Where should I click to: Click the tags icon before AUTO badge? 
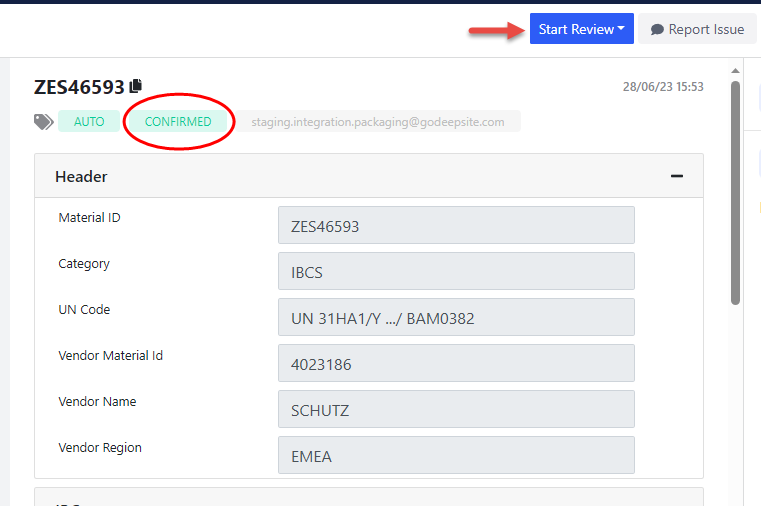(43, 122)
